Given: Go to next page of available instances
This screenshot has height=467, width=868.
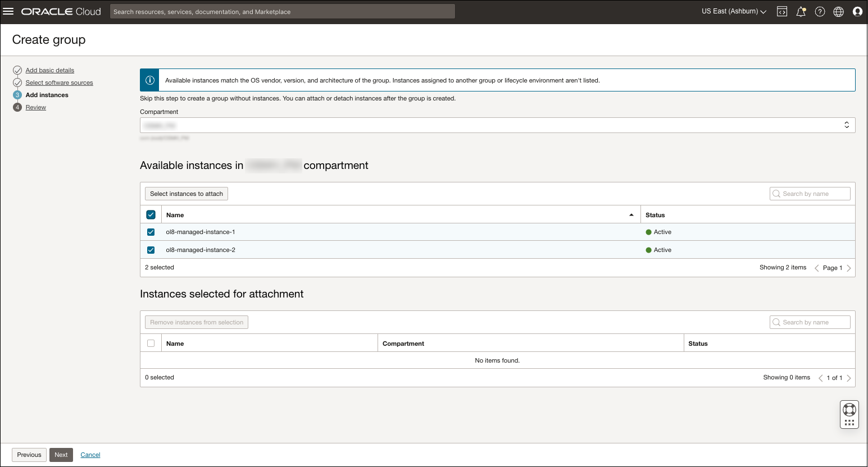Looking at the screenshot, I should (x=849, y=268).
